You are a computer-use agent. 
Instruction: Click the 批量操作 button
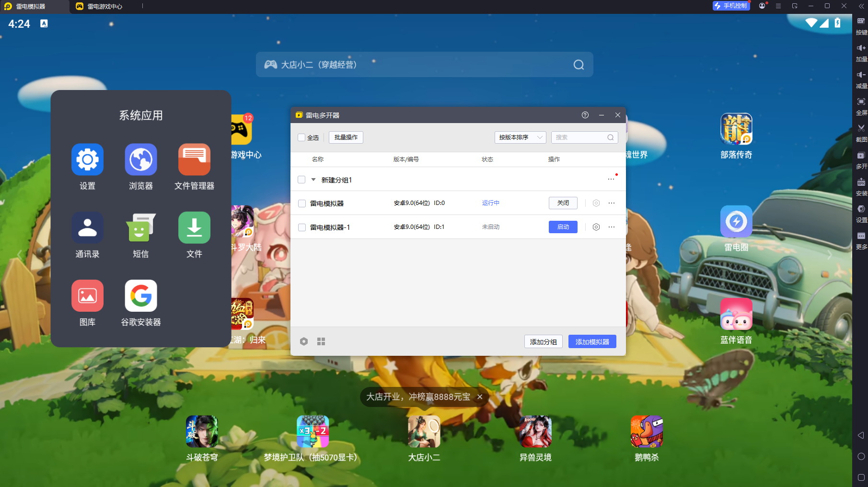point(346,137)
